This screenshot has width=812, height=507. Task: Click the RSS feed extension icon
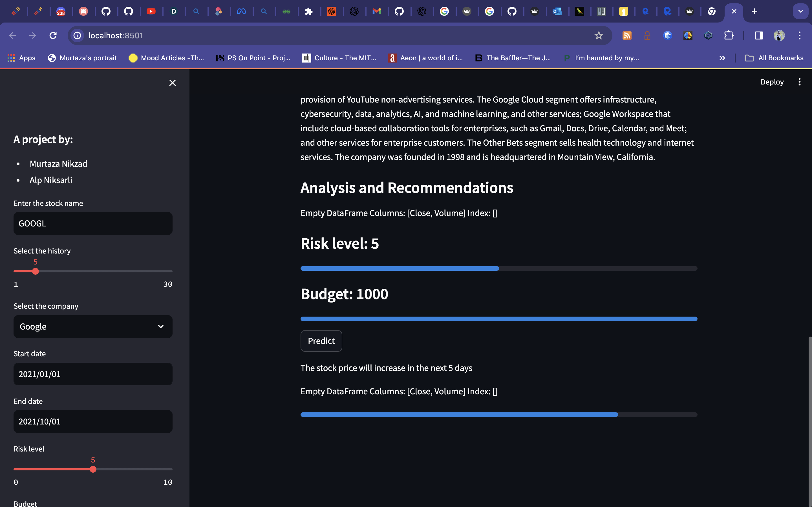point(627,35)
